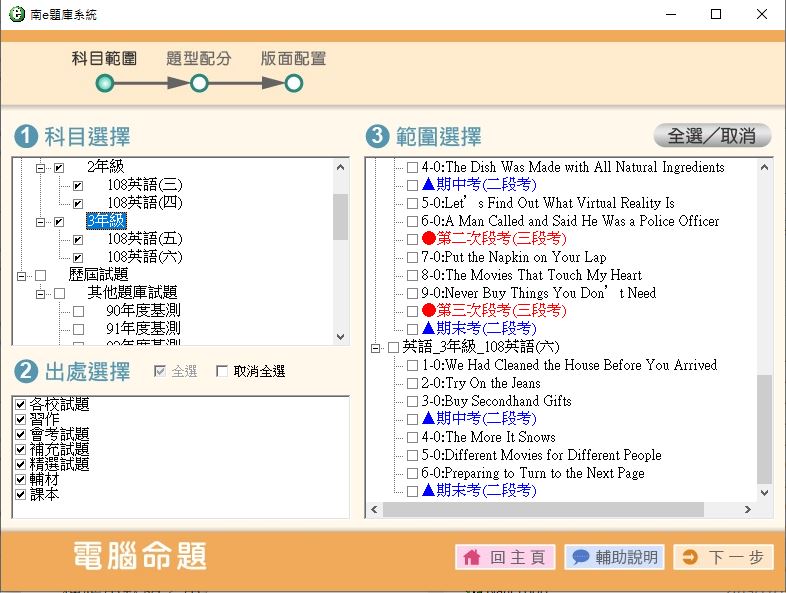Collapse the 英語_3年級_108英語(六) node
786x593 pixels.
click(376, 348)
